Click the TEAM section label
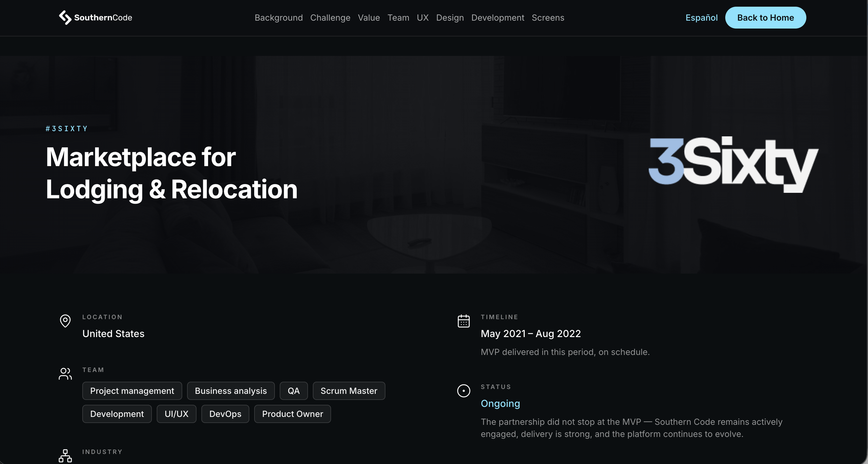 click(x=93, y=370)
